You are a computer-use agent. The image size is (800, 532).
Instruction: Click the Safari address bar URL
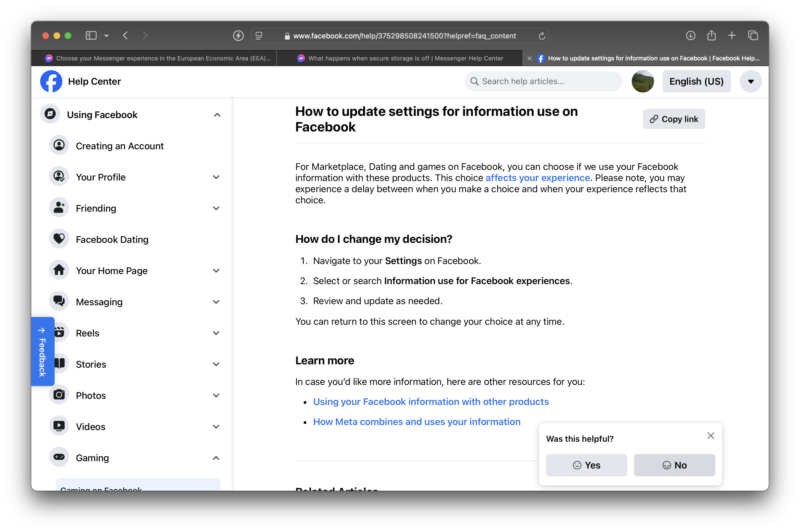[404, 36]
